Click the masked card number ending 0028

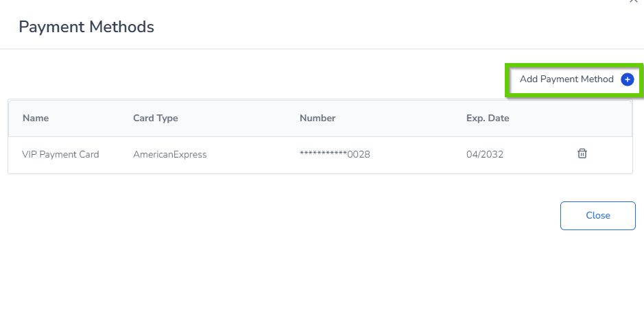[335, 154]
